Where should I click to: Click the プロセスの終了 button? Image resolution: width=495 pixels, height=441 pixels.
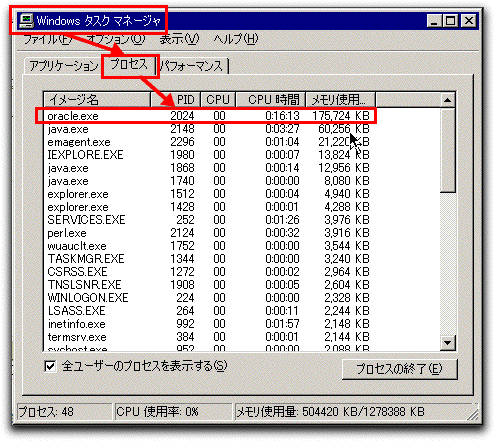[x=399, y=369]
